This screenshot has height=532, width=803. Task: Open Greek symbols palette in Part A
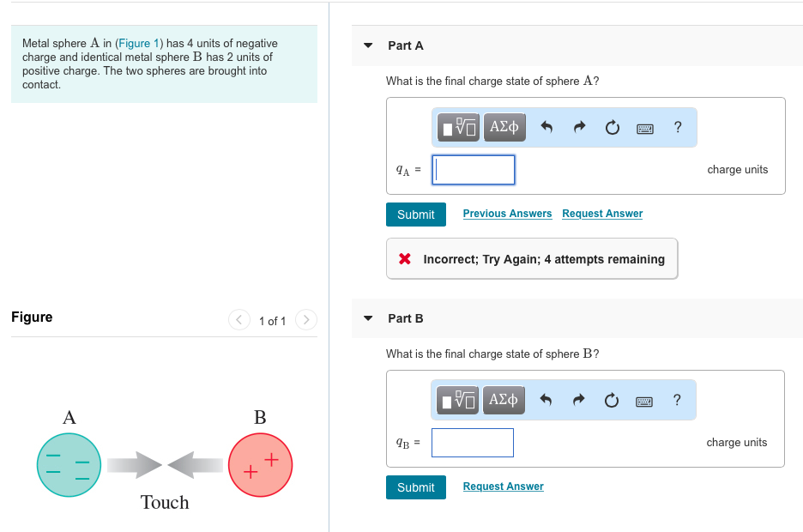(x=504, y=128)
